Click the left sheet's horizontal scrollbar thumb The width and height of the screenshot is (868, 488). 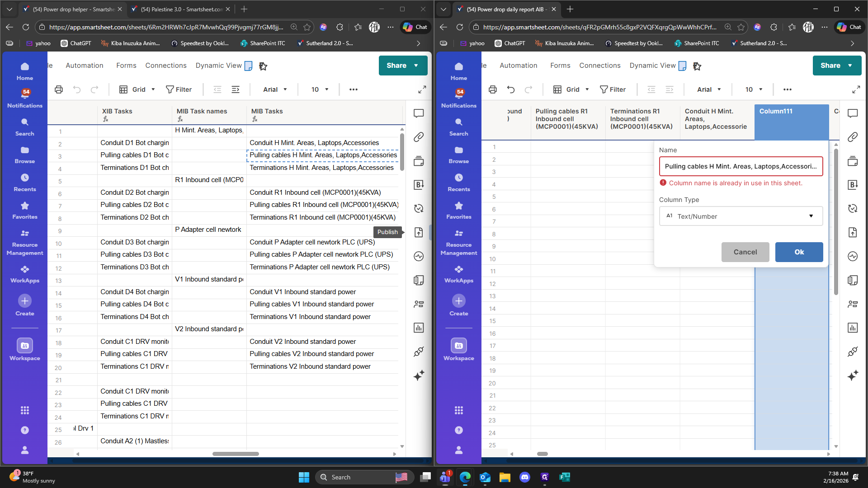tap(236, 454)
